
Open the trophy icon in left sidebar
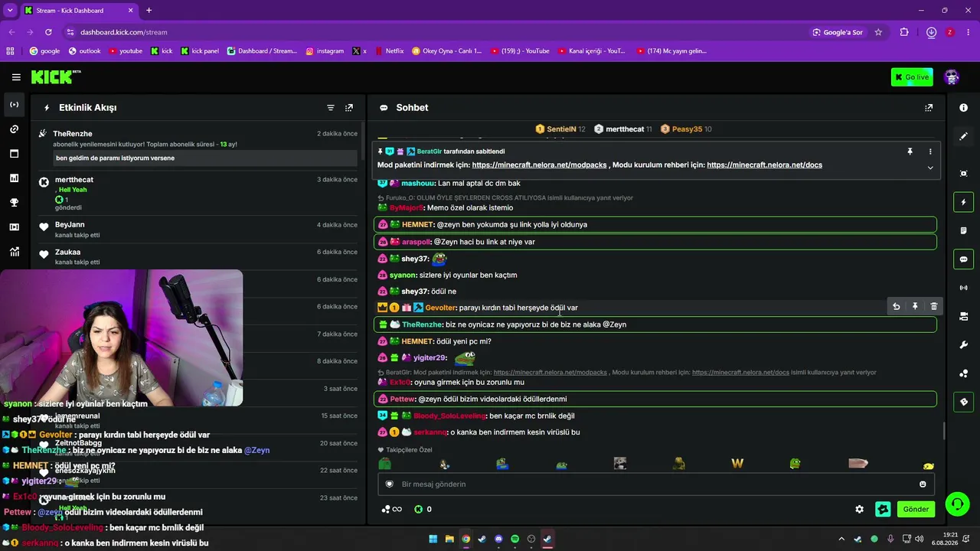tap(15, 203)
